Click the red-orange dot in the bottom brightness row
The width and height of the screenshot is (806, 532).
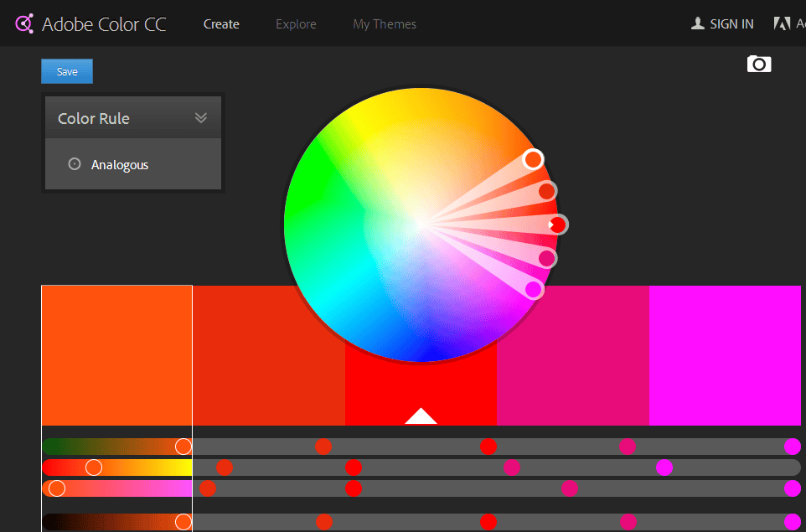(324, 522)
